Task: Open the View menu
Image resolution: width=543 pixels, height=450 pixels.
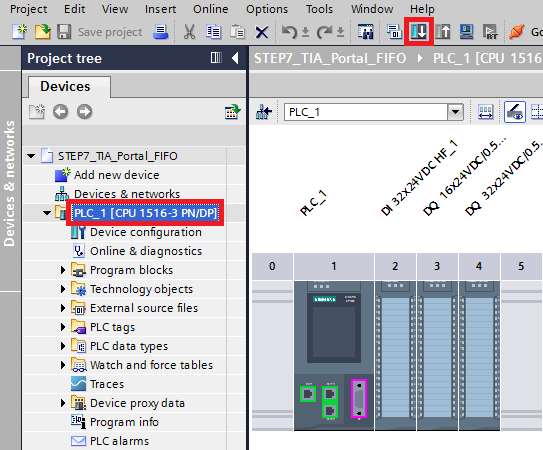Action: point(115,9)
